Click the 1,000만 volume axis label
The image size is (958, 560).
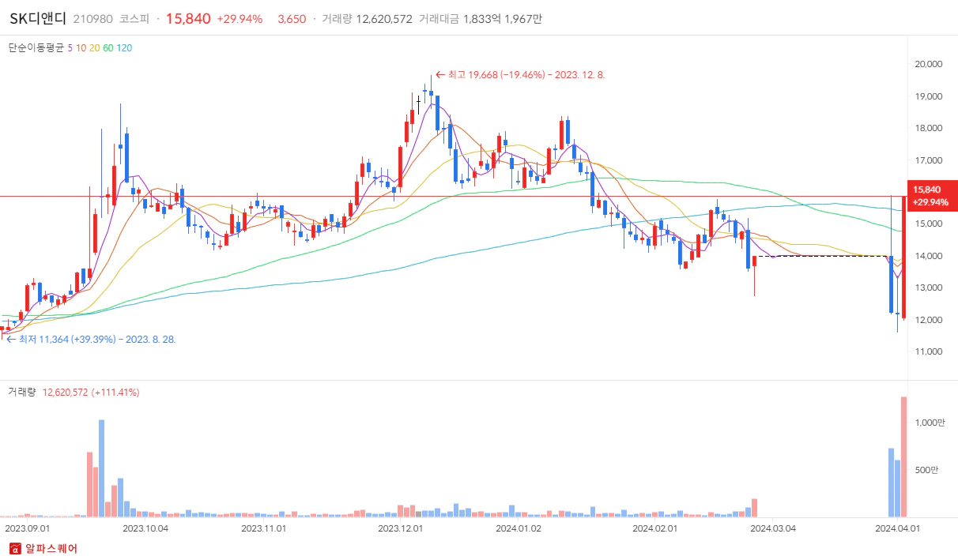tap(930, 423)
